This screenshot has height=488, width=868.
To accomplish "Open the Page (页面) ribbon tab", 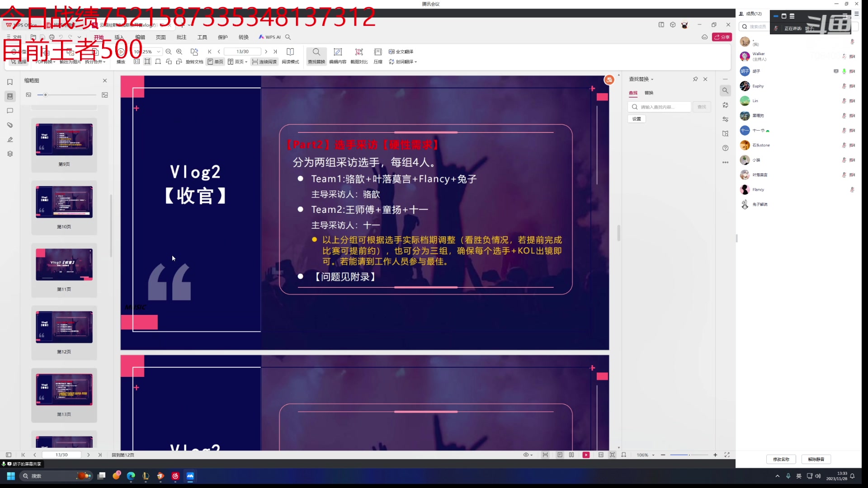I will [161, 37].
